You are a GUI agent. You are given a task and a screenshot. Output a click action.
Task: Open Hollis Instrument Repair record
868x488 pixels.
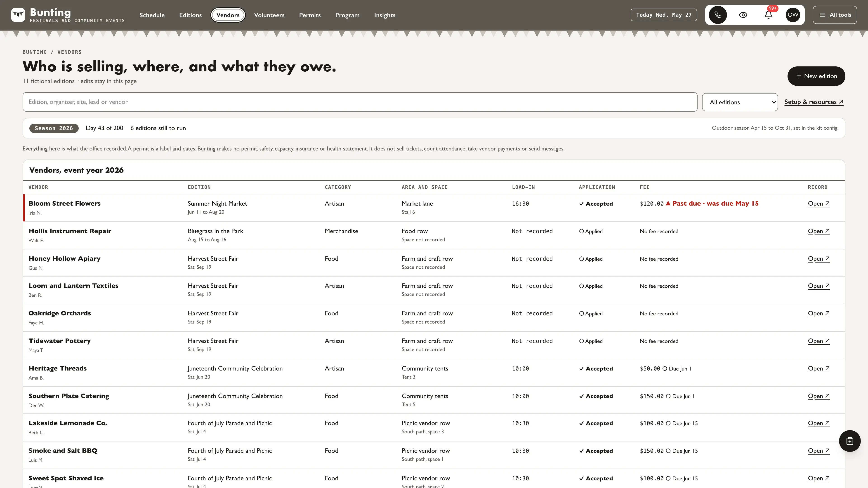(x=818, y=231)
